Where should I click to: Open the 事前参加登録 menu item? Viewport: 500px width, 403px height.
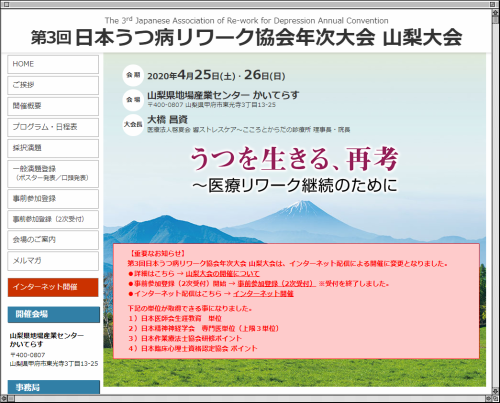tap(53, 199)
